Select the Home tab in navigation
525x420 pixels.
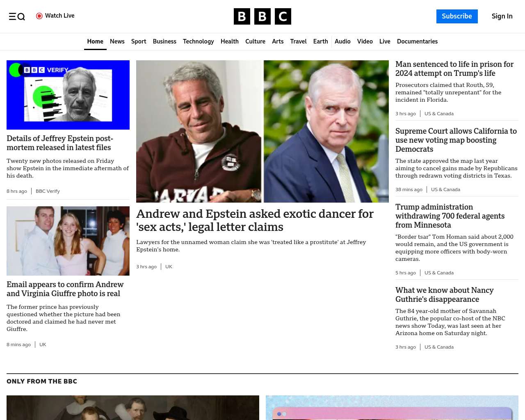[x=95, y=41]
